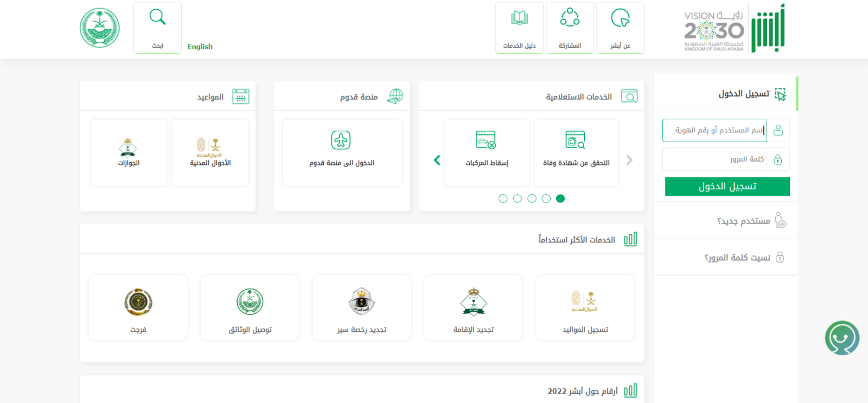Screen dimensions: 868x403
Task: Open new user (مستخدم جديد؟) registration
Action: 744,221
